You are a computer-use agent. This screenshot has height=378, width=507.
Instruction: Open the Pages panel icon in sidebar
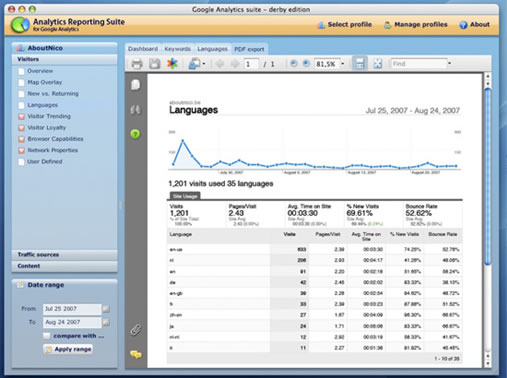135,85
